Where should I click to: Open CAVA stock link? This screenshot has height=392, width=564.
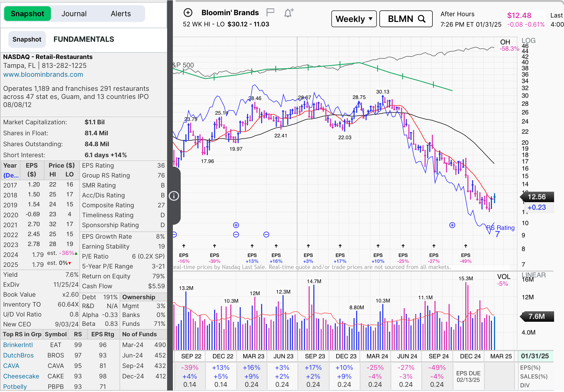11,366
